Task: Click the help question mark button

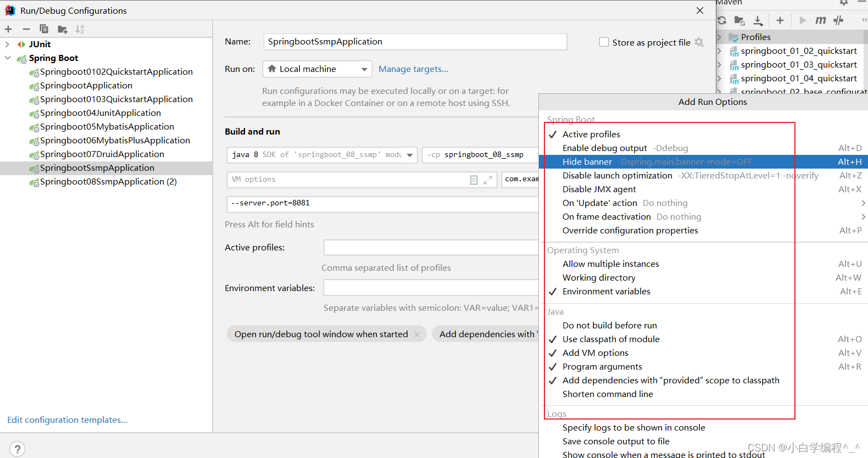Action: [17, 449]
